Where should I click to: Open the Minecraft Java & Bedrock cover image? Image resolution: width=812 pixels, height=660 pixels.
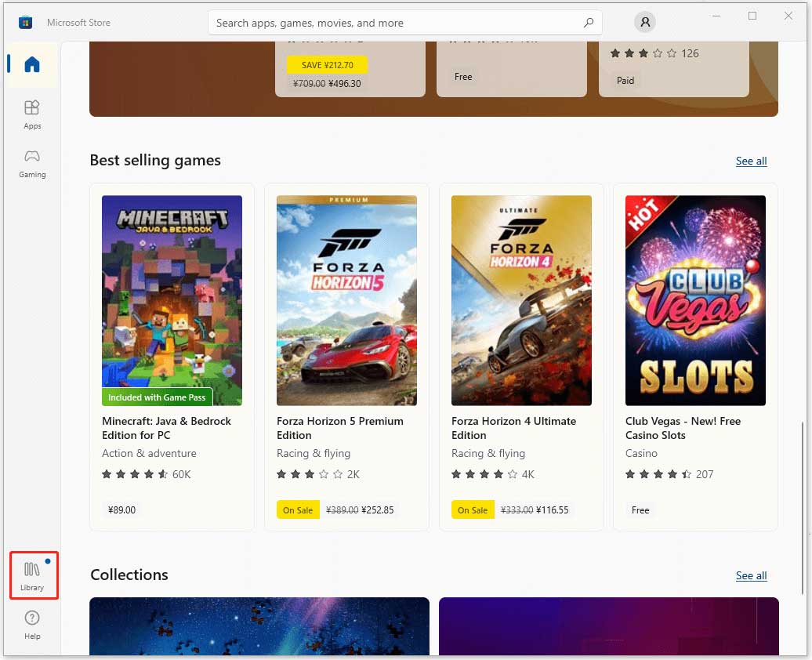point(172,300)
